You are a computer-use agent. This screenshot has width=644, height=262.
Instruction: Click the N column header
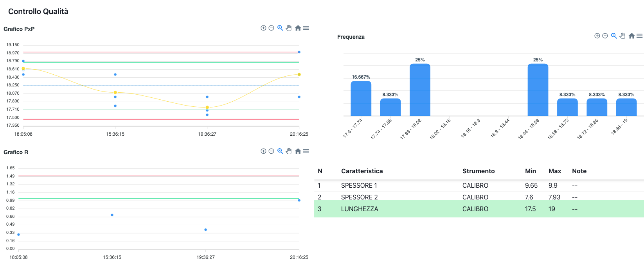click(x=320, y=171)
